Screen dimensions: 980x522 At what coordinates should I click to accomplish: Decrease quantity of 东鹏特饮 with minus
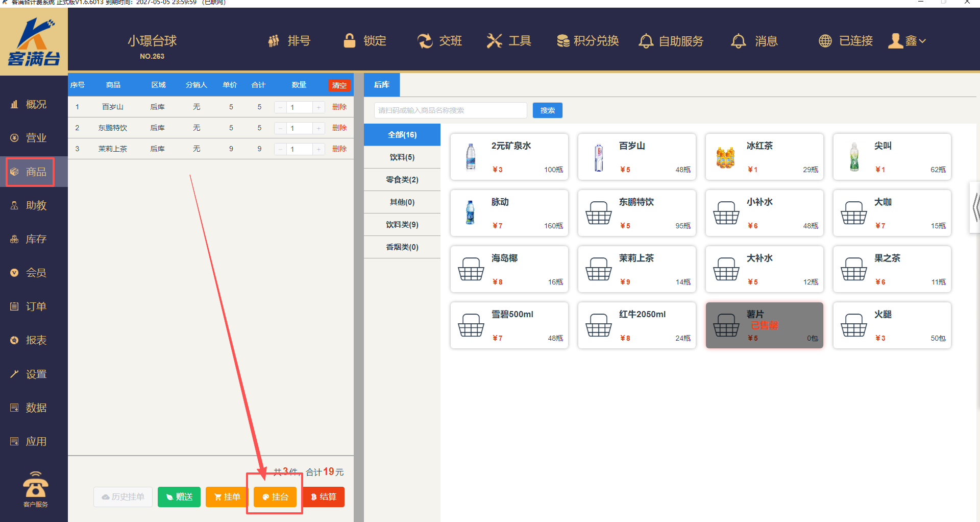coord(280,128)
